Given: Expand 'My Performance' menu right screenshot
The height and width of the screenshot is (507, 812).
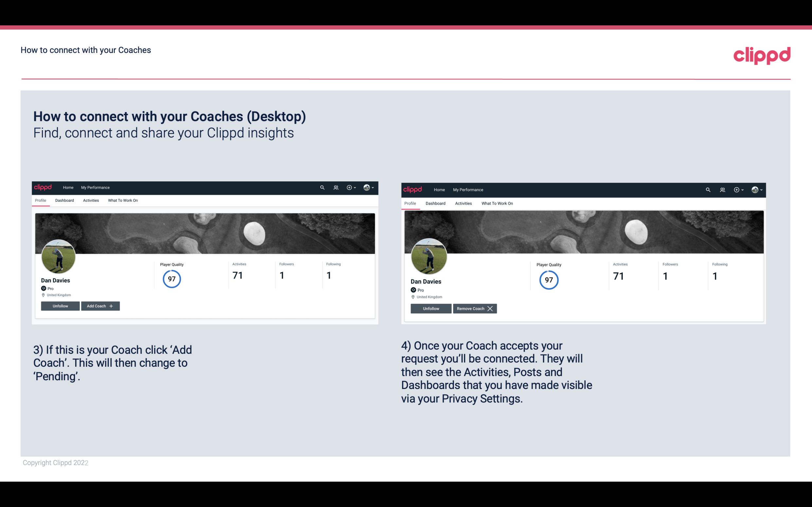Looking at the screenshot, I should tap(468, 189).
